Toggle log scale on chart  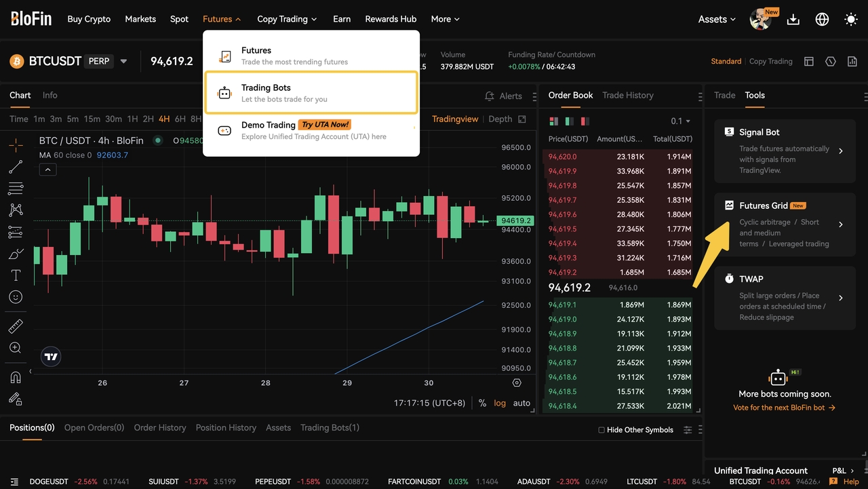click(x=500, y=403)
